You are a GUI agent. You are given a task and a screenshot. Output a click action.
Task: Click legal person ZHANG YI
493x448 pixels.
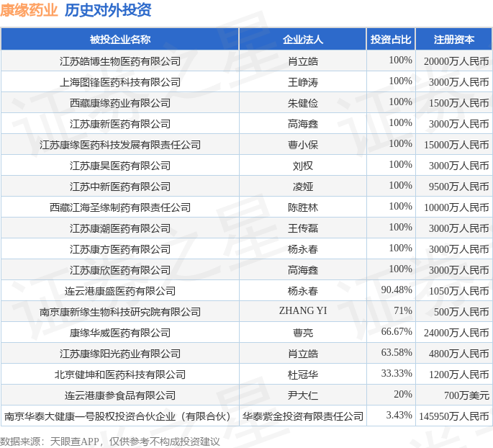tap(303, 310)
